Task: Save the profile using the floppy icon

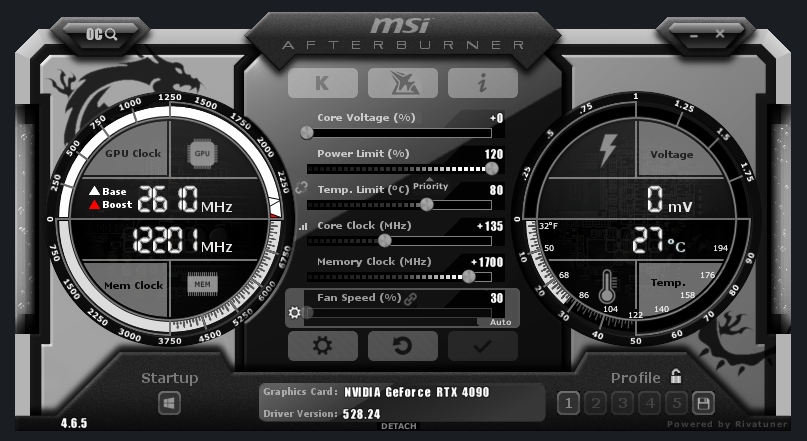Action: pos(703,404)
